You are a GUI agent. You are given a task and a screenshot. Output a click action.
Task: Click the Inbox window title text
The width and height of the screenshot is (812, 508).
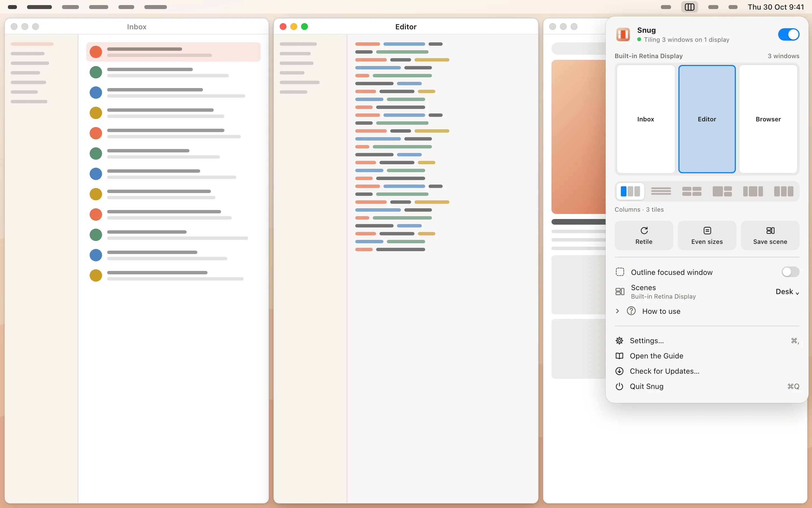(x=136, y=27)
